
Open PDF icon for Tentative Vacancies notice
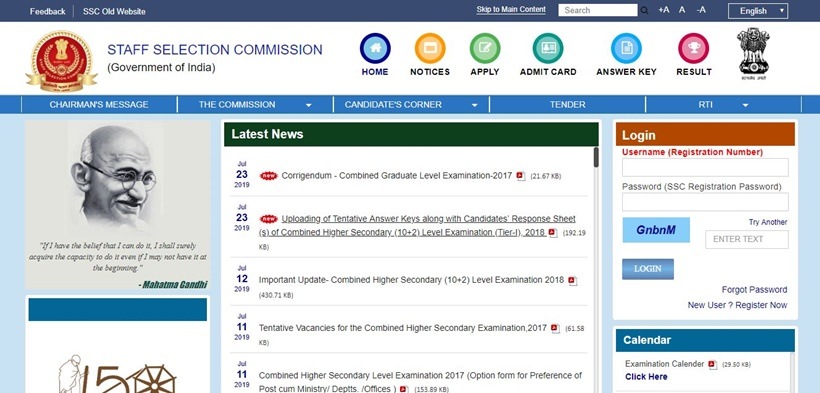pos(555,329)
